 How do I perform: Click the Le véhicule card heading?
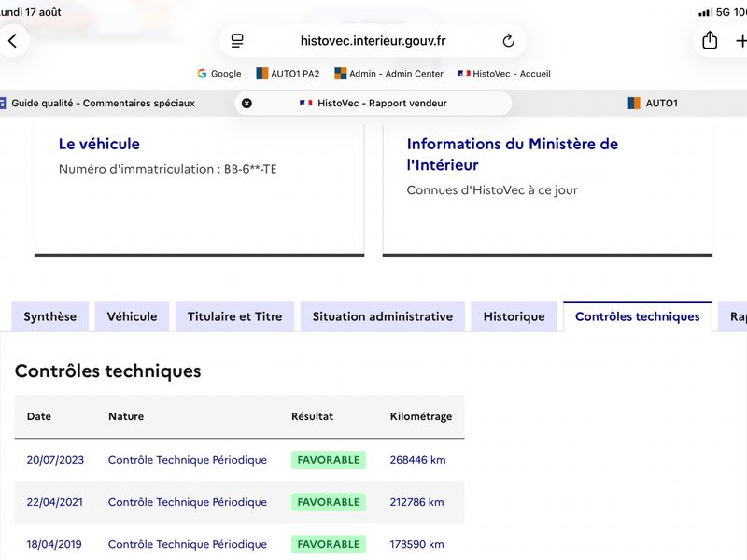tap(99, 144)
